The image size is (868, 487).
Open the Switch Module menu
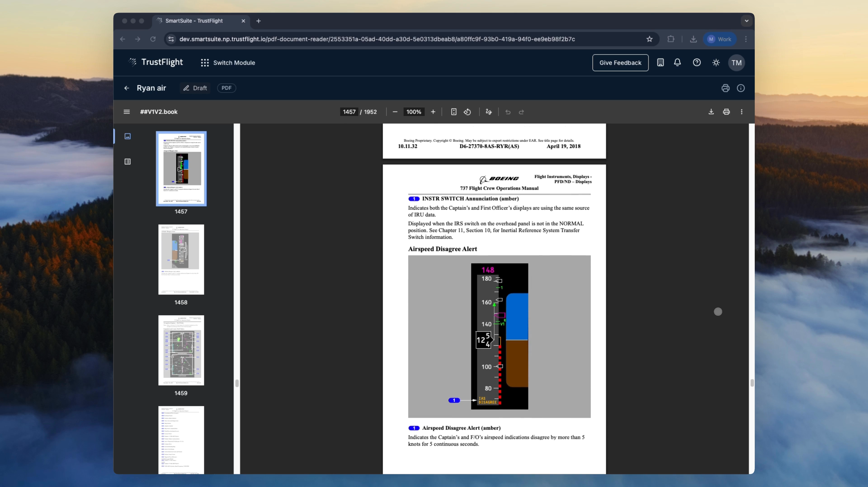tap(228, 63)
